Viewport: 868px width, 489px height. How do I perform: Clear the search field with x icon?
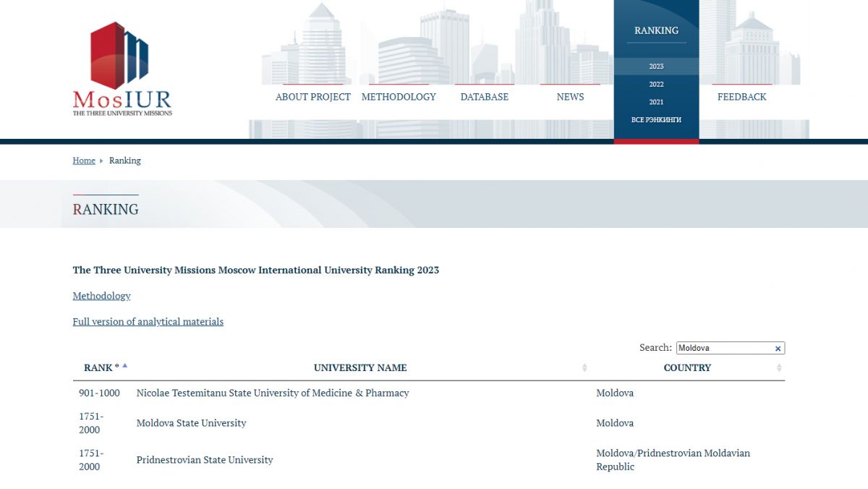778,349
